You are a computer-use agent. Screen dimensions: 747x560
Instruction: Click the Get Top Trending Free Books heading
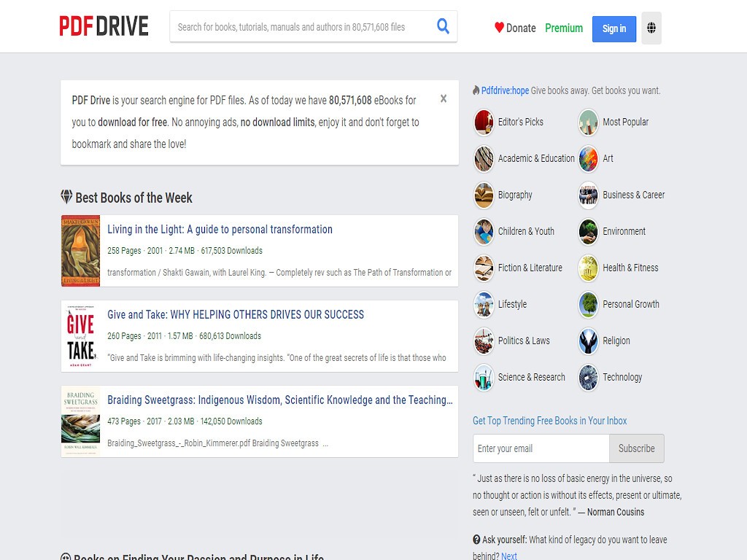tap(550, 421)
